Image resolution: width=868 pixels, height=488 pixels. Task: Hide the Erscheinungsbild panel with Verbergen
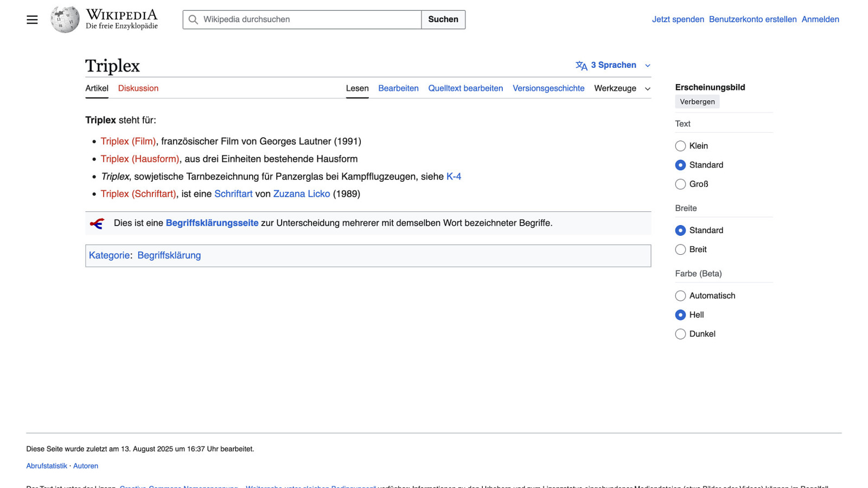tap(697, 102)
